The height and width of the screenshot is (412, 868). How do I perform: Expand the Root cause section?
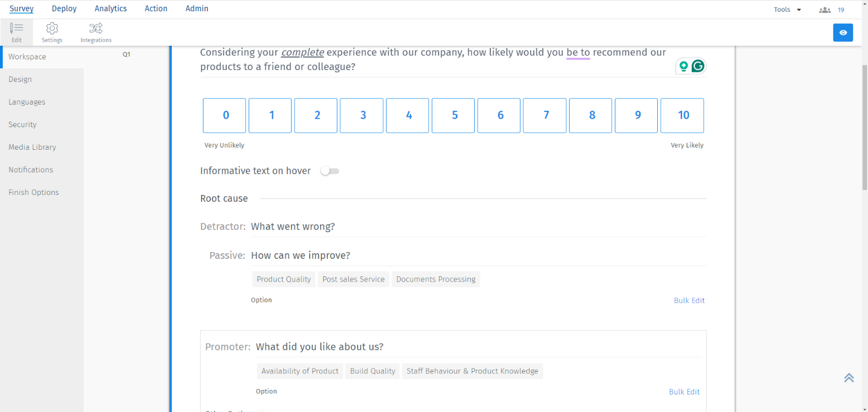[224, 198]
